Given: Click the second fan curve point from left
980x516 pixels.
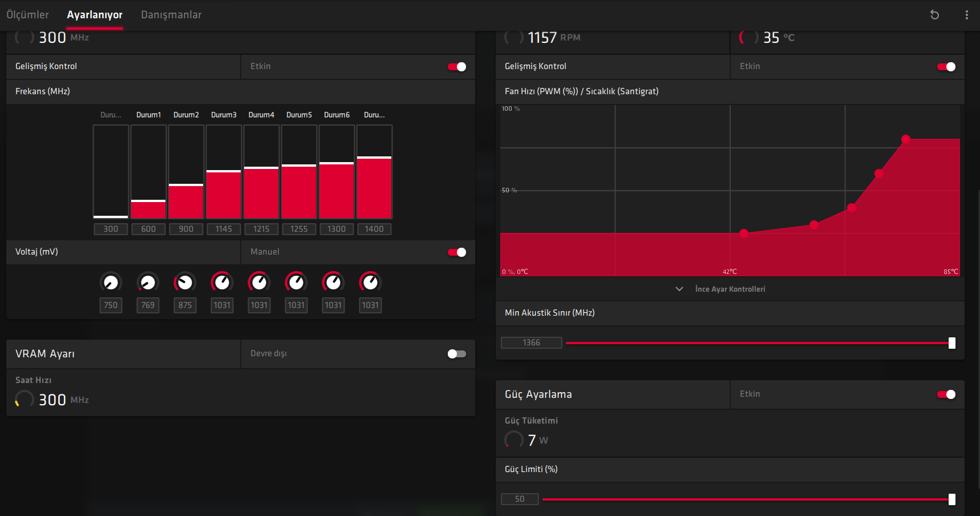Looking at the screenshot, I should tap(814, 225).
